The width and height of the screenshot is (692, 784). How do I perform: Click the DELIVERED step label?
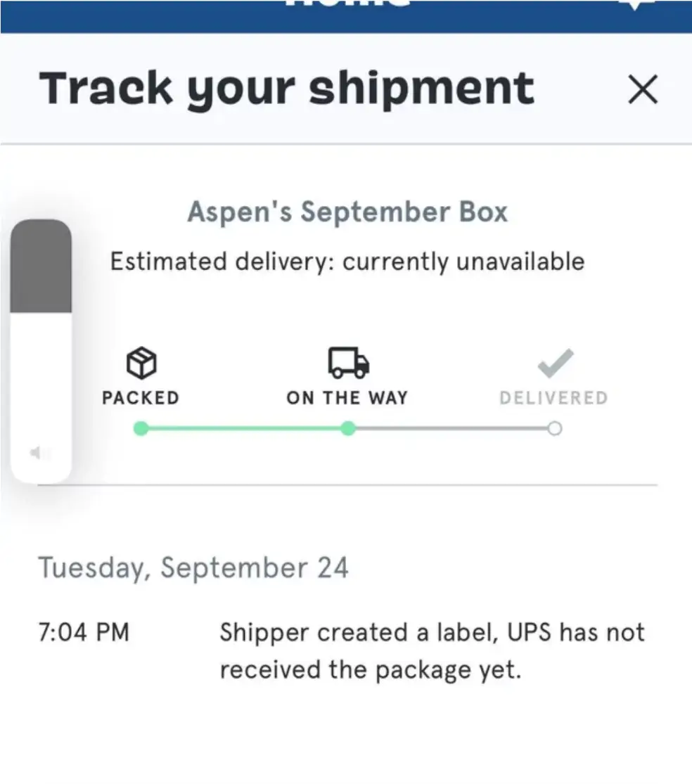553,398
